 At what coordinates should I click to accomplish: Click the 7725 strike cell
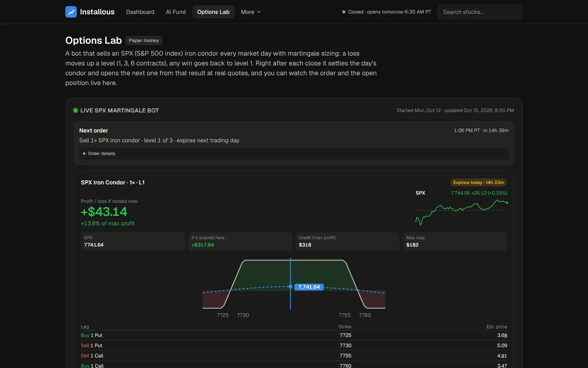pos(345,335)
